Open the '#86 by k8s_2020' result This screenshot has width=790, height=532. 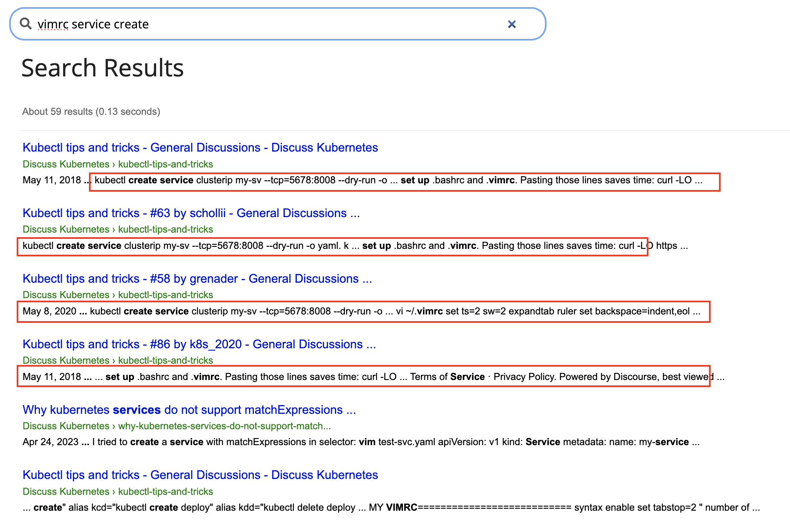(x=199, y=344)
